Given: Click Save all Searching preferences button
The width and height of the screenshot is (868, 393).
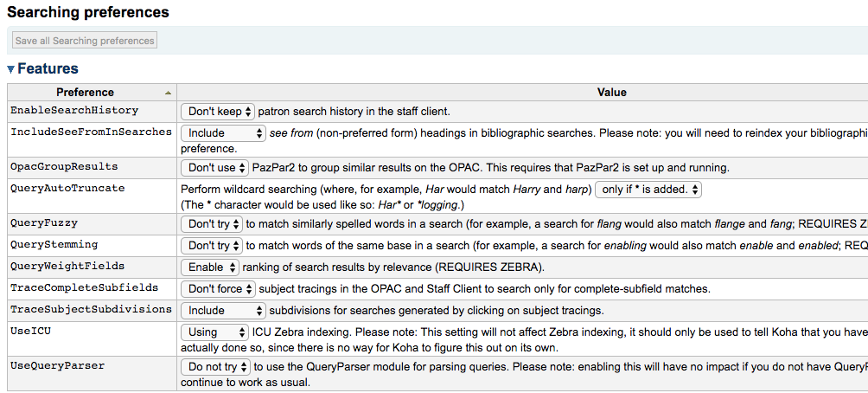Looking at the screenshot, I should coord(85,41).
